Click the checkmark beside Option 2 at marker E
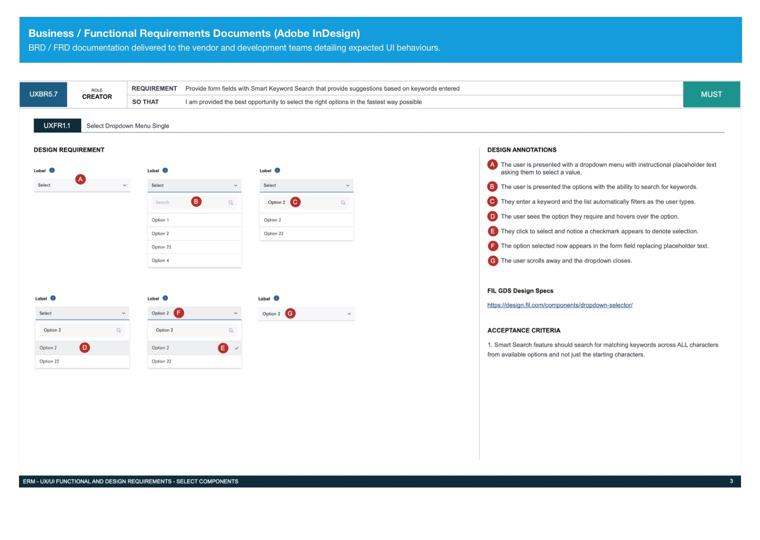Screen dimensions: 760x540 [x=237, y=348]
